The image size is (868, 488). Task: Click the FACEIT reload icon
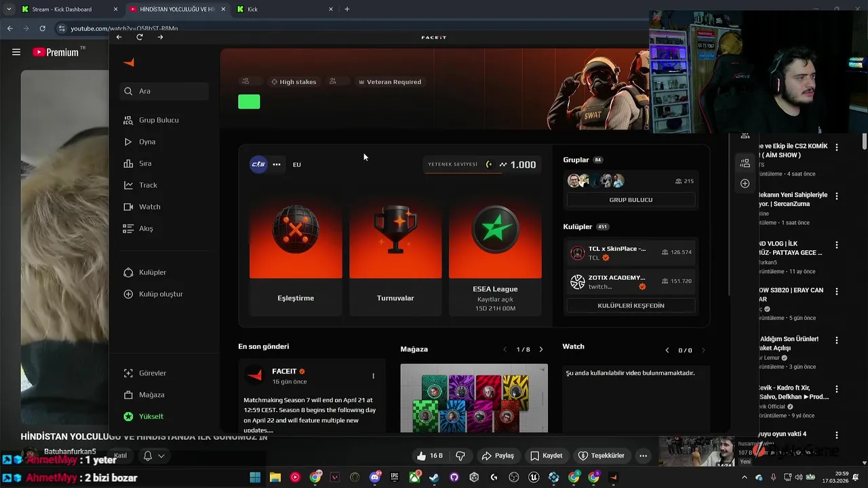140,37
